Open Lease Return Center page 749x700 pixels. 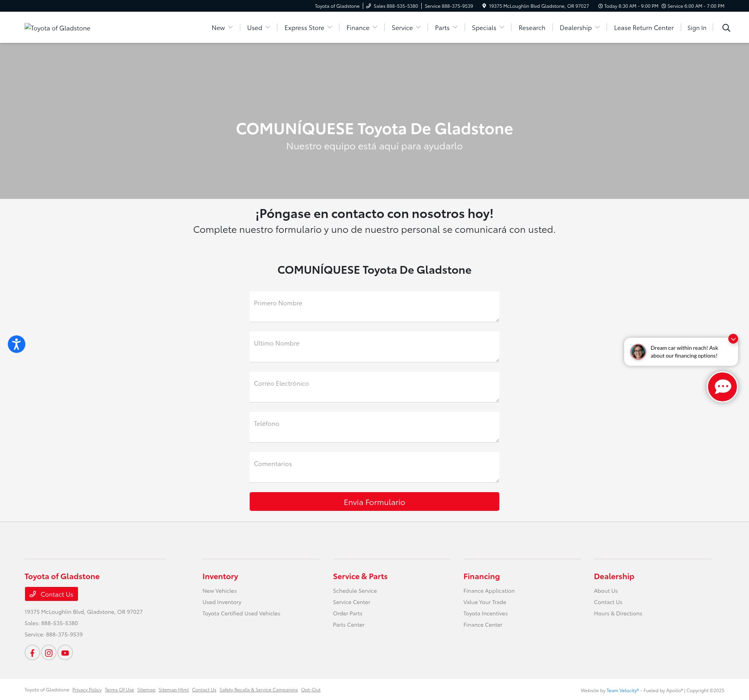pyautogui.click(x=644, y=28)
